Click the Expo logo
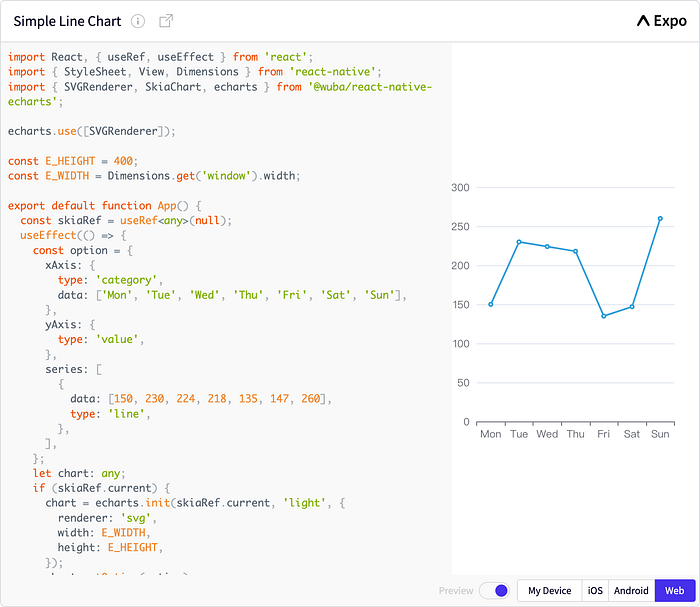700x607 pixels. (661, 21)
